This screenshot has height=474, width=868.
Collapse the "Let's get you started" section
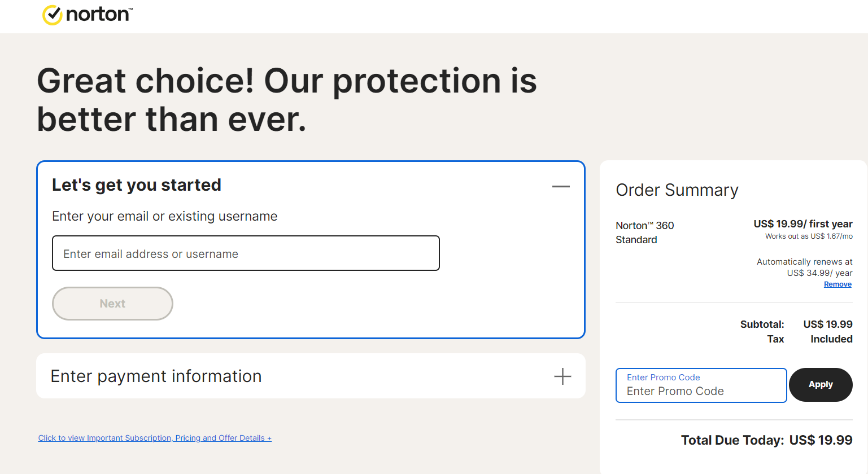click(560, 186)
